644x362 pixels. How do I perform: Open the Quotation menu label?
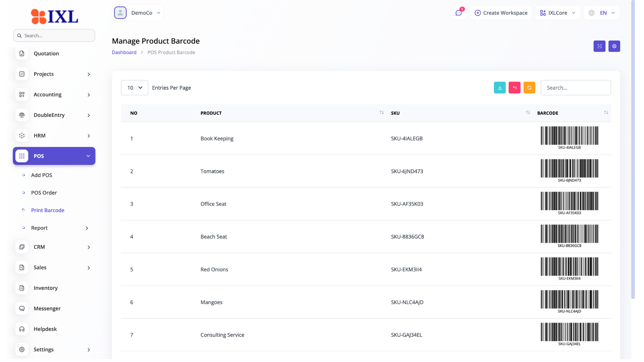pyautogui.click(x=46, y=54)
